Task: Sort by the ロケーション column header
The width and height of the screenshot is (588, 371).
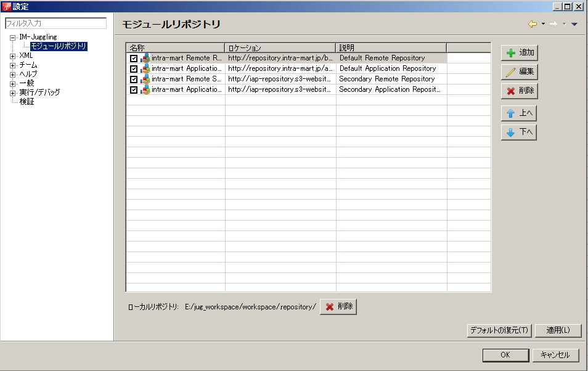Action: (x=280, y=47)
